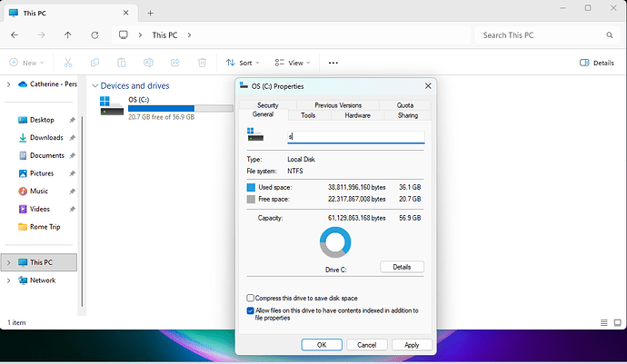Click Apply in Properties dialog

(412, 345)
